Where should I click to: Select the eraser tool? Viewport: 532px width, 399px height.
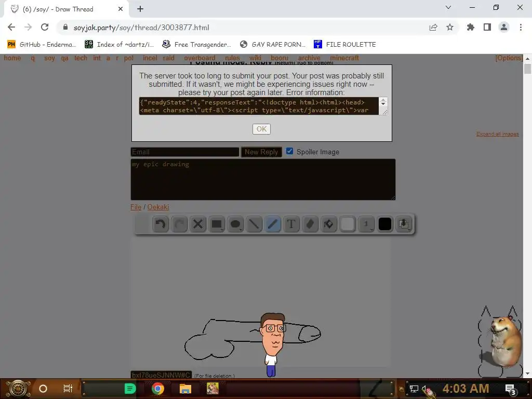tap(310, 224)
